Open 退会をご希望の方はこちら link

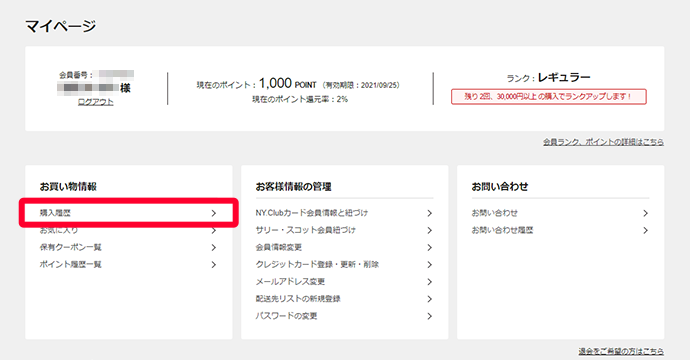pos(621,351)
